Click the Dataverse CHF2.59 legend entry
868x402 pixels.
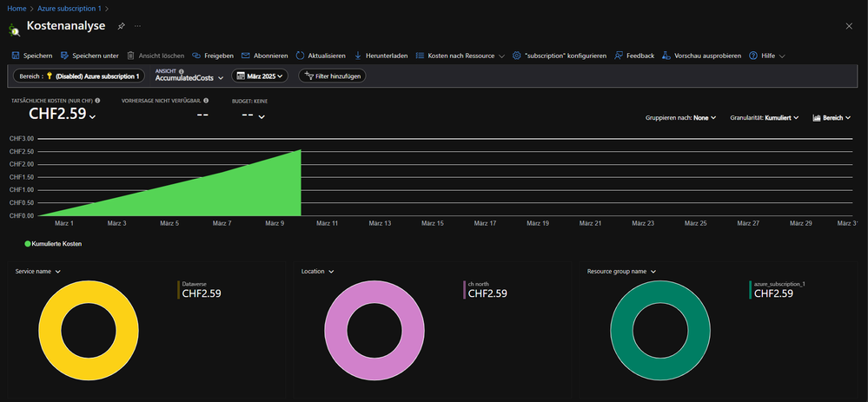(199, 290)
